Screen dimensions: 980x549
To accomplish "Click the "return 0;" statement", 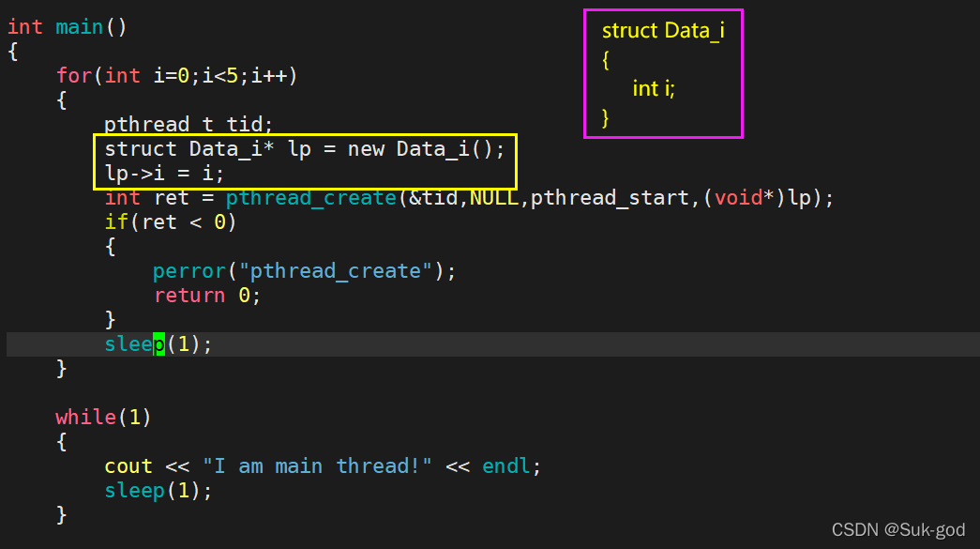I will tap(207, 295).
